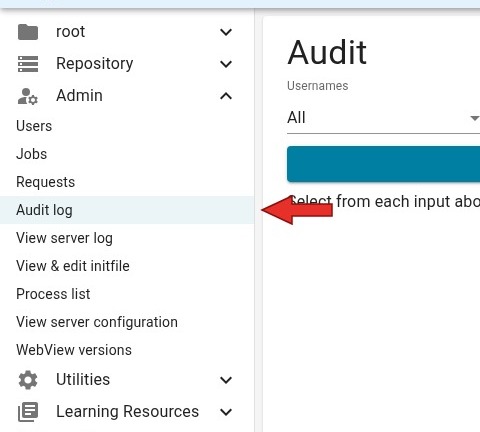Select the Audit log menu item
The width and height of the screenshot is (480, 432).
click(x=127, y=210)
